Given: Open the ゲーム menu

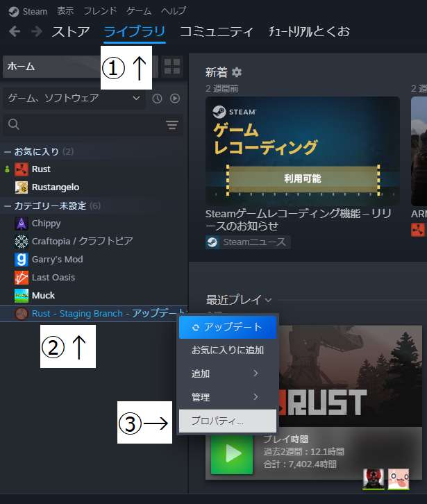Looking at the screenshot, I should click(x=139, y=11).
